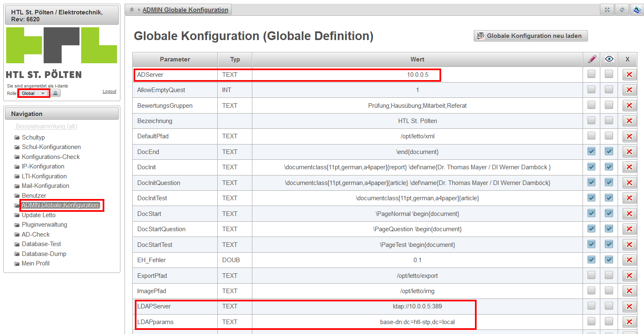Delete the LDAPServer row using red X

click(629, 306)
